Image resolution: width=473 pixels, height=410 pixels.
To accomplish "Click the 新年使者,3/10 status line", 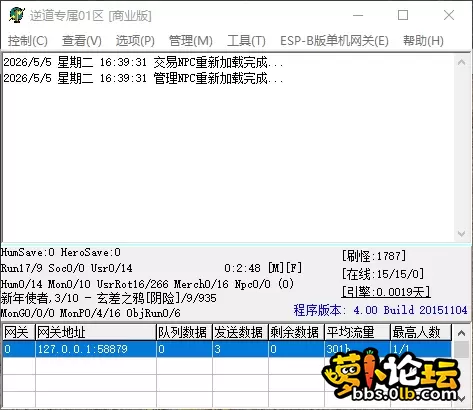I will coord(109,298).
